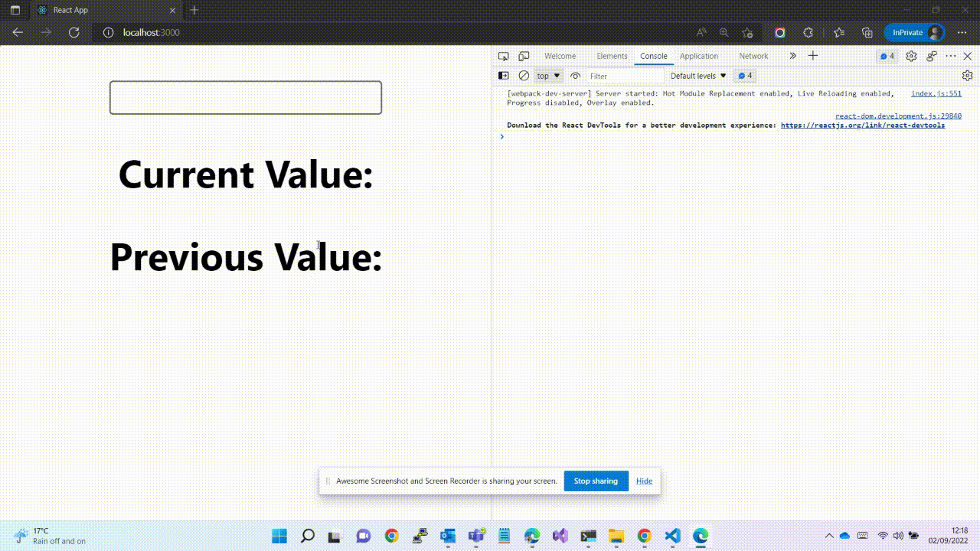Clear the console with the clear icon

(524, 76)
